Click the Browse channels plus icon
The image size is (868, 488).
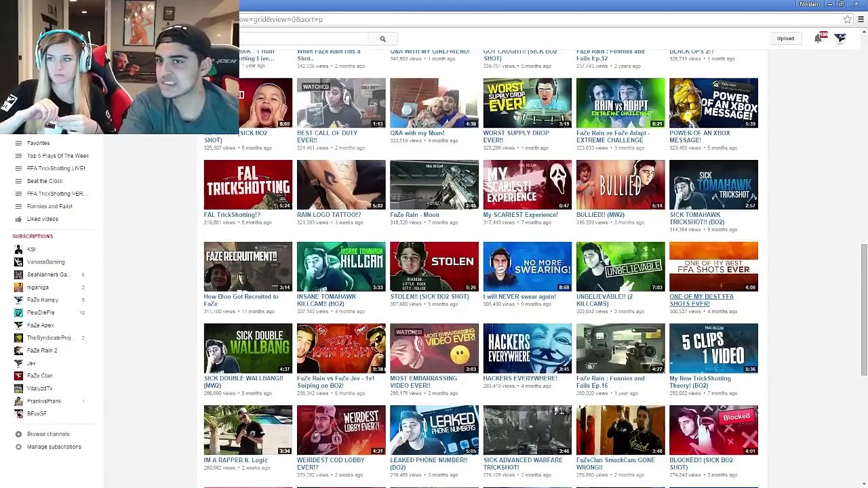pyautogui.click(x=19, y=434)
